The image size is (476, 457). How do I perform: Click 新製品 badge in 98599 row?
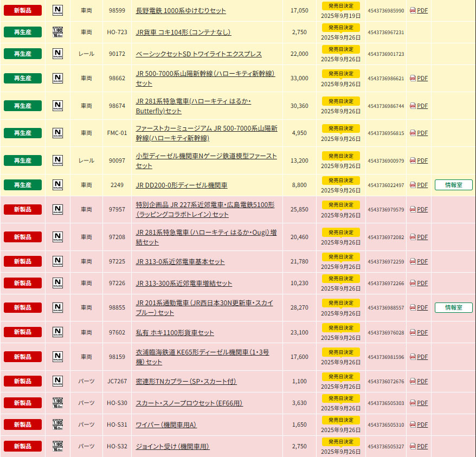coord(23,10)
